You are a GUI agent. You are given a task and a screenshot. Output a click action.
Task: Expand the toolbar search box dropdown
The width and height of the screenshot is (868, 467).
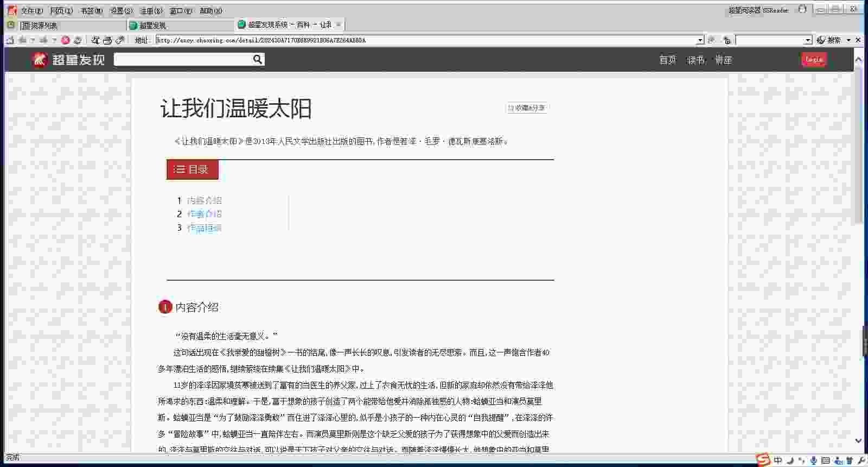(808, 40)
